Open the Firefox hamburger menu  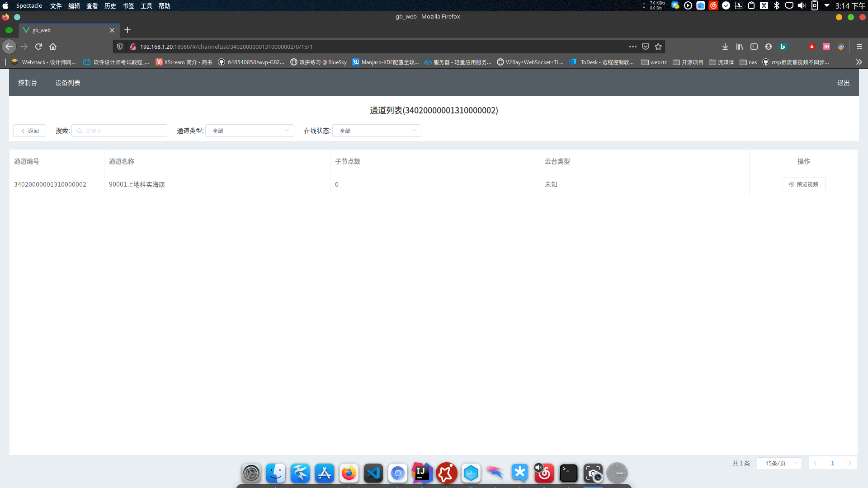[x=859, y=47]
